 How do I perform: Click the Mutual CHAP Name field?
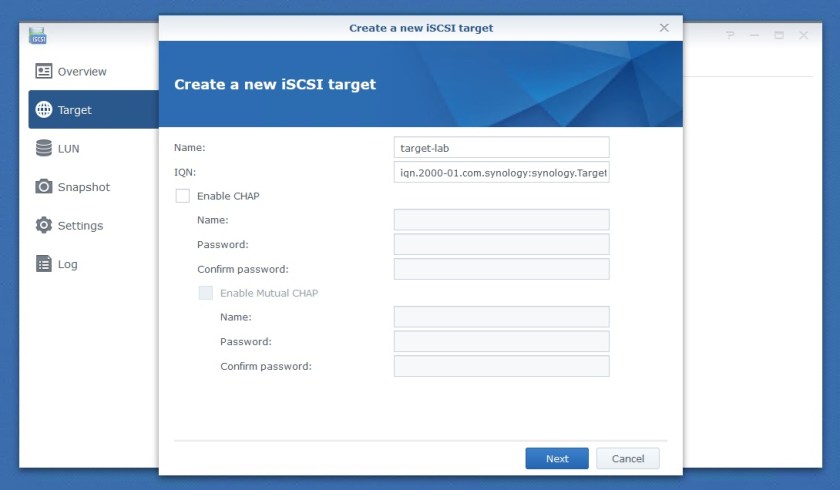click(501, 317)
